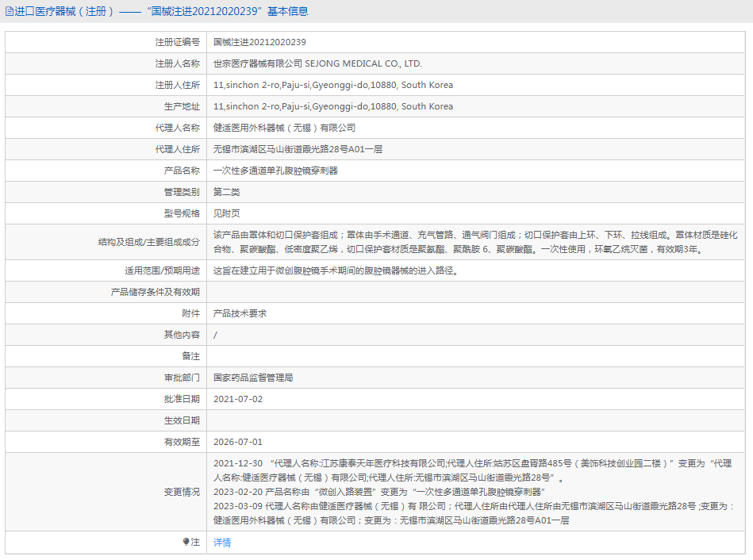Viewport: 753px width, 560px height.
Task: Select agent address 无锡市滨湖区马山街道康光路28号A01一层
Action: [298, 149]
